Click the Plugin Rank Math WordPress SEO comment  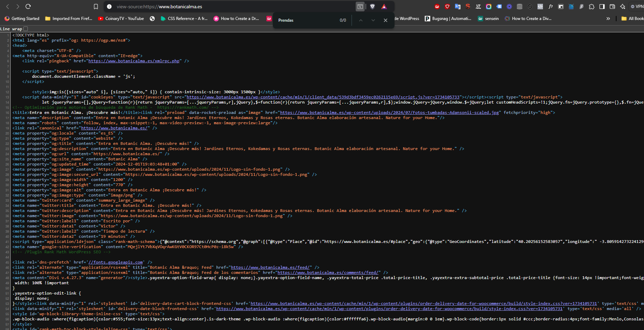[x=62, y=252]
